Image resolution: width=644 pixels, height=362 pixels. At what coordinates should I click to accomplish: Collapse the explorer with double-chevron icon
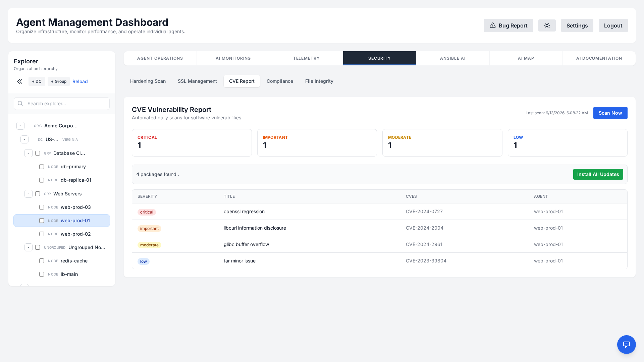coord(20,81)
